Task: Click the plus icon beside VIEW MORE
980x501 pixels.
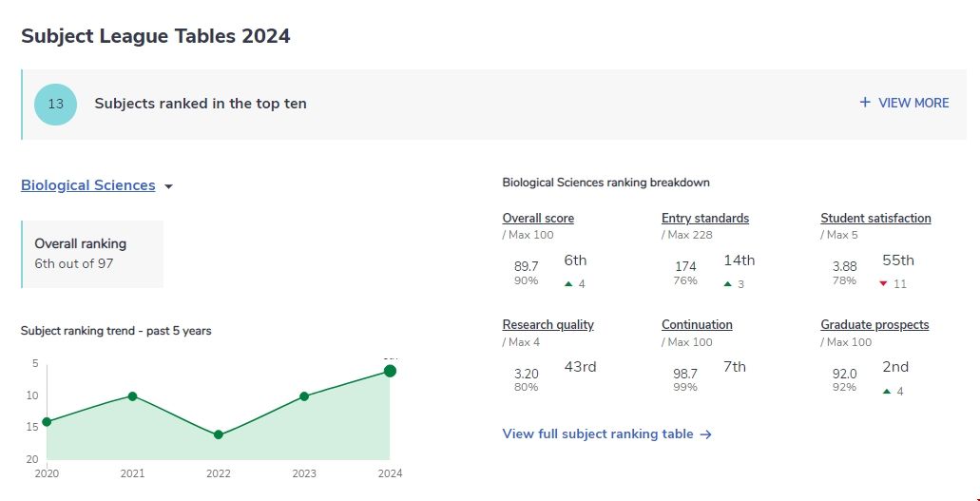Action: 865,103
